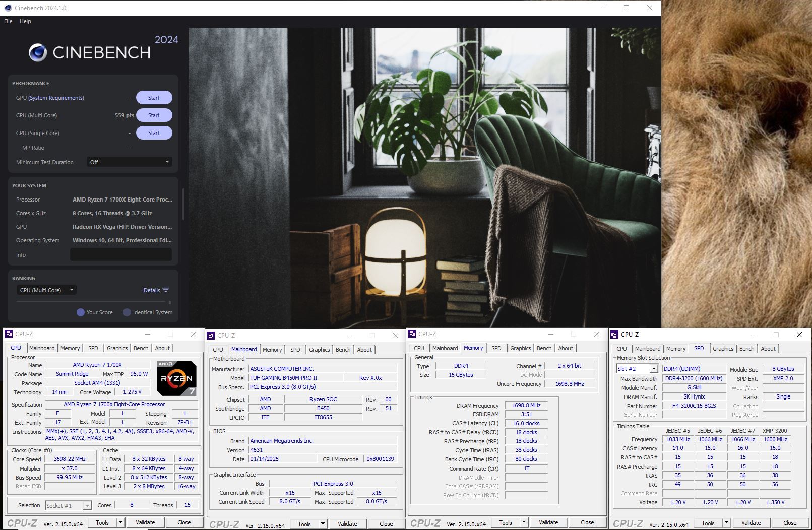
Task: Click the Ryzen 7 logo in CPU-Z
Action: (176, 378)
